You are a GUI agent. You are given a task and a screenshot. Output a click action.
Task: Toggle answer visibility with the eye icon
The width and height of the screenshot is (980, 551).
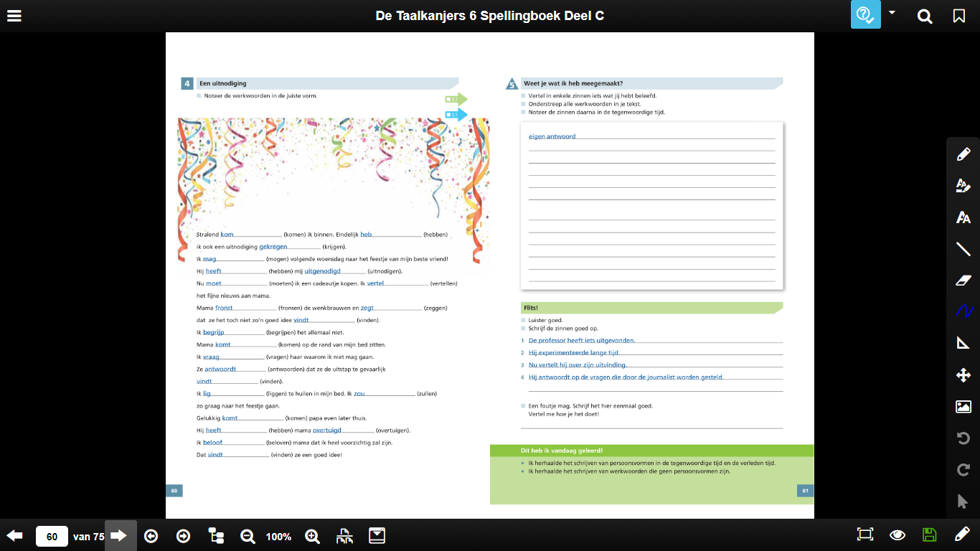pyautogui.click(x=897, y=534)
